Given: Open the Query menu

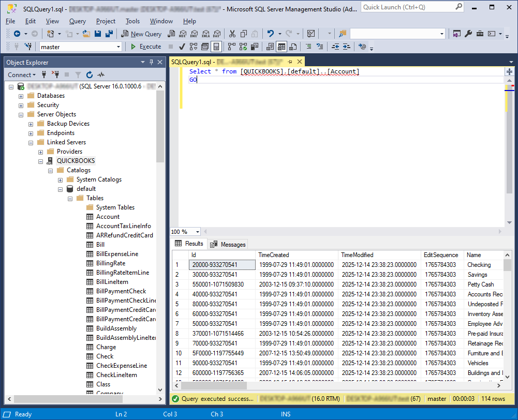Looking at the screenshot, I should coord(77,21).
